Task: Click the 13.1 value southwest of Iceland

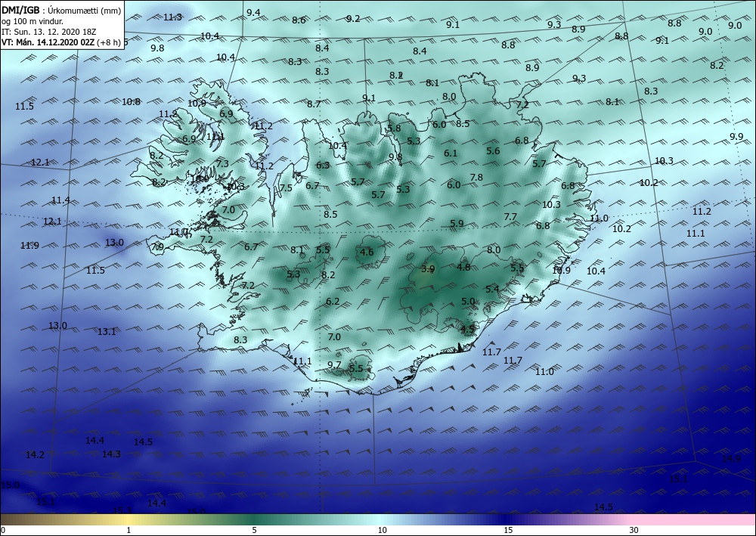Action: coord(107,332)
